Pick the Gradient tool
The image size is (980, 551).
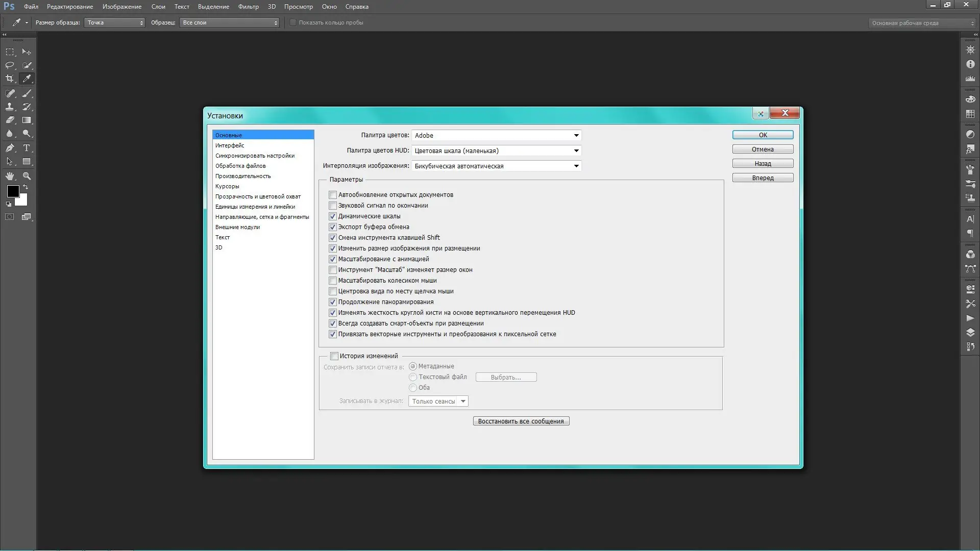[x=27, y=120]
